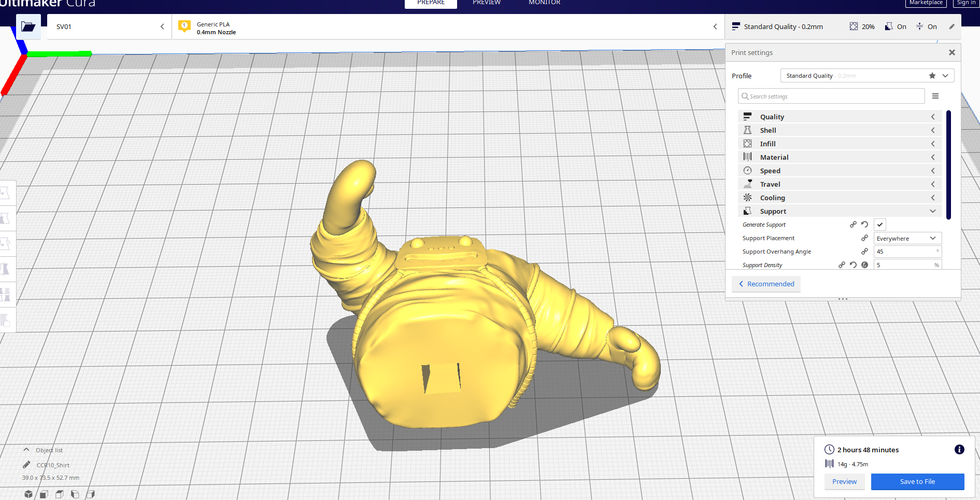The height and width of the screenshot is (500, 980).
Task: Select the Mirror tool in left toolbar
Action: 5,269
